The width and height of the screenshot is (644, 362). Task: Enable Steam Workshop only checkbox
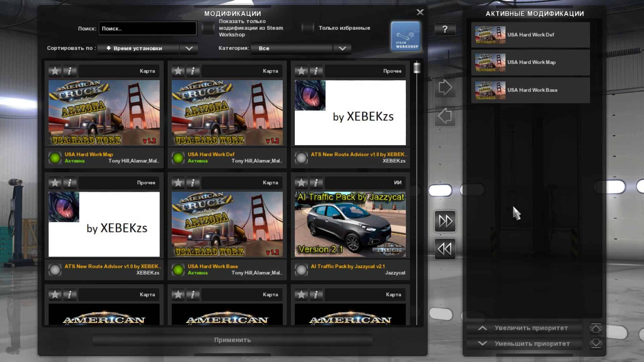pos(208,28)
